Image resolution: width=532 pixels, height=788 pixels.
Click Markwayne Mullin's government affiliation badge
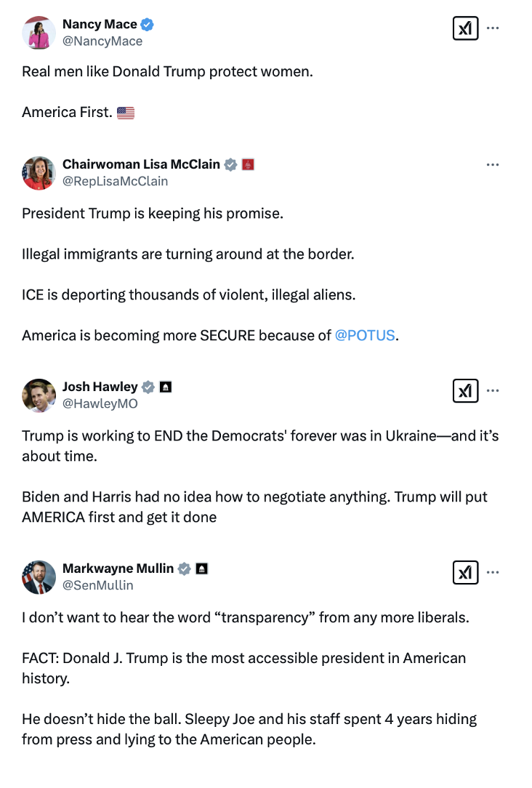tap(202, 568)
